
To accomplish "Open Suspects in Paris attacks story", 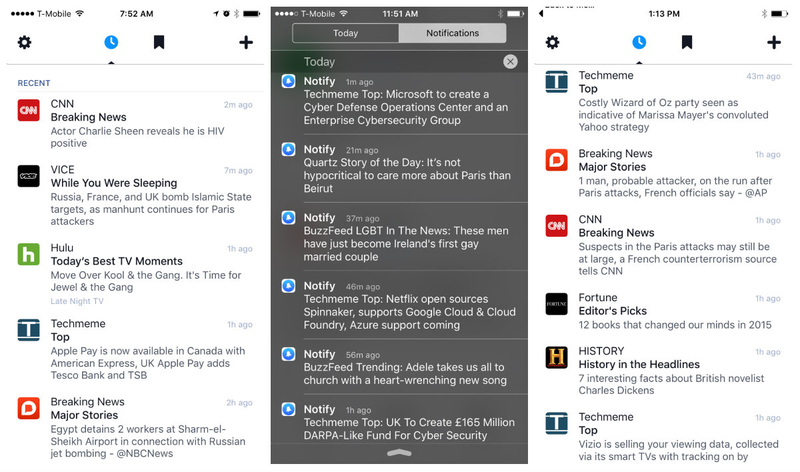I will coord(678,259).
